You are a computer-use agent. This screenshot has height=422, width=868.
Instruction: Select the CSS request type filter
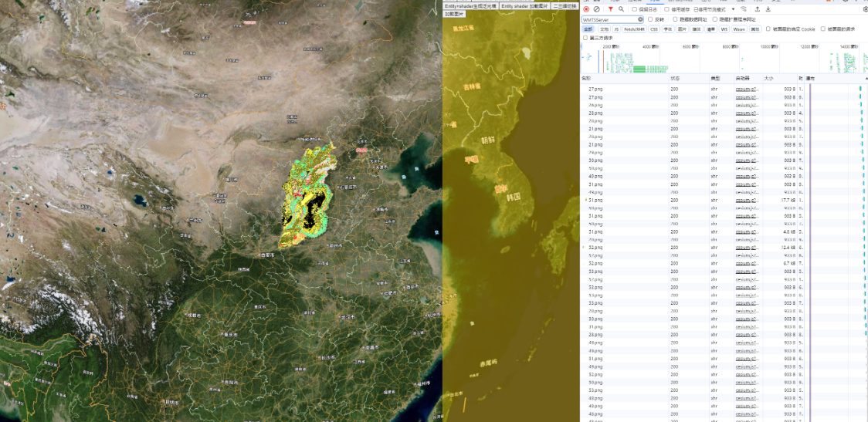point(654,29)
